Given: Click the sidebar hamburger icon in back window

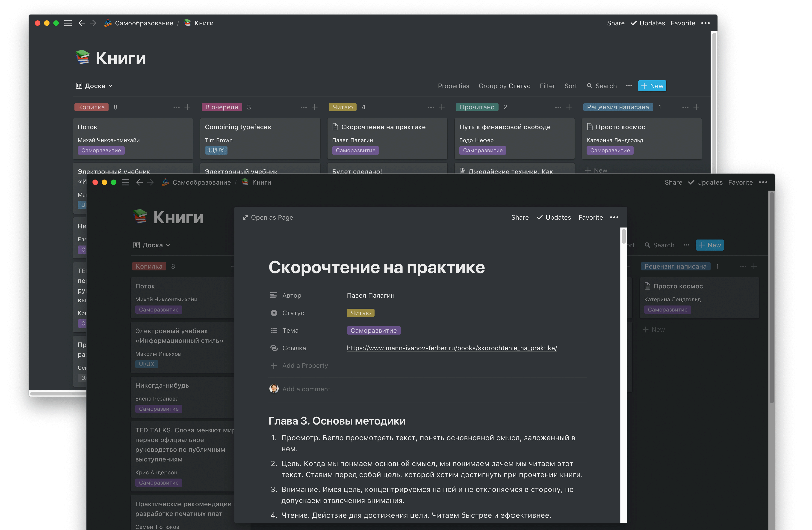Looking at the screenshot, I should coord(68,23).
